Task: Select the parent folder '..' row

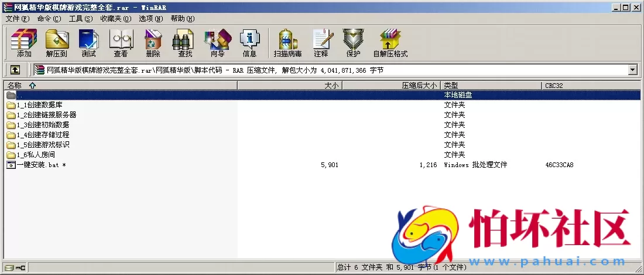Action: click(x=323, y=95)
